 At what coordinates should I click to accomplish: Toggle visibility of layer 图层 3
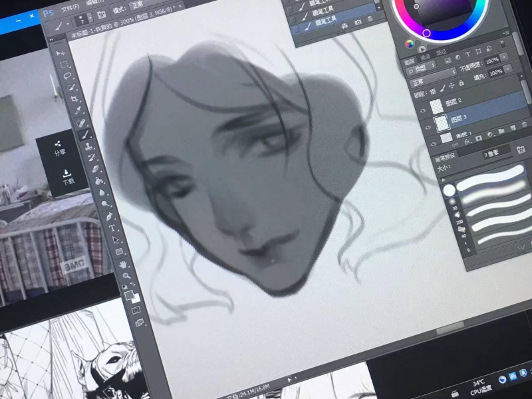pyautogui.click(x=428, y=127)
